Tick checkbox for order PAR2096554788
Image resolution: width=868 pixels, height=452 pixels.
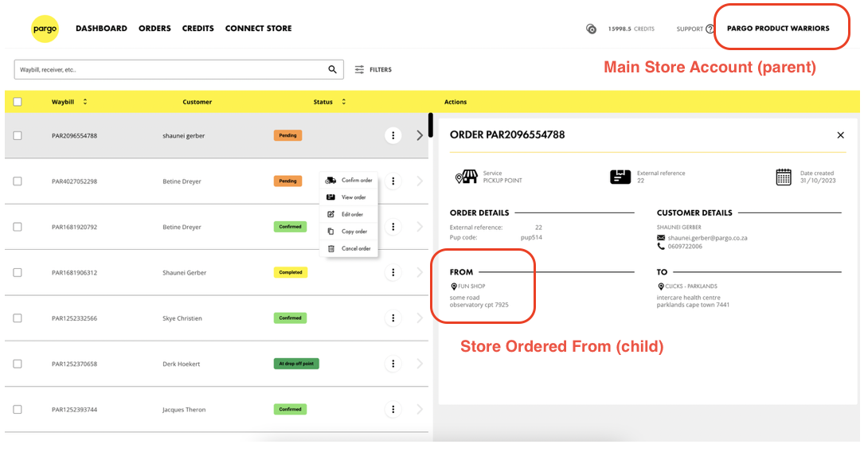click(18, 135)
